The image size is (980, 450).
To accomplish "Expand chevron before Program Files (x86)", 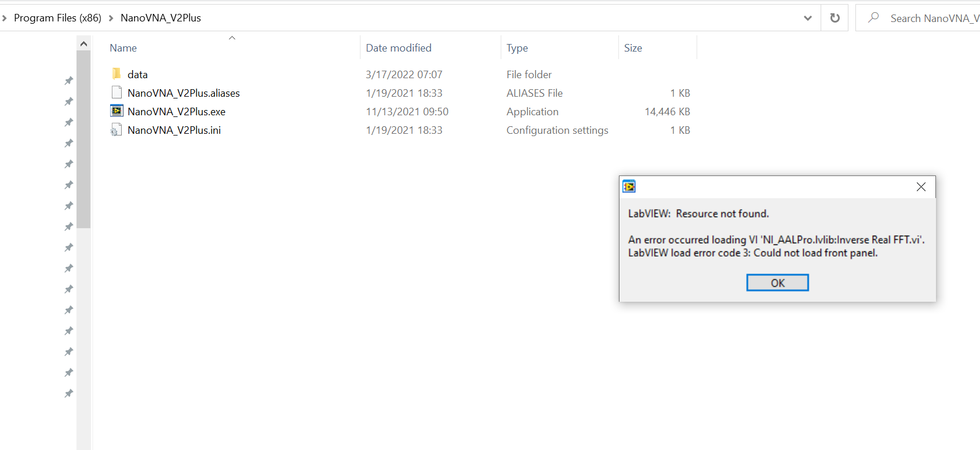I will [5, 18].
